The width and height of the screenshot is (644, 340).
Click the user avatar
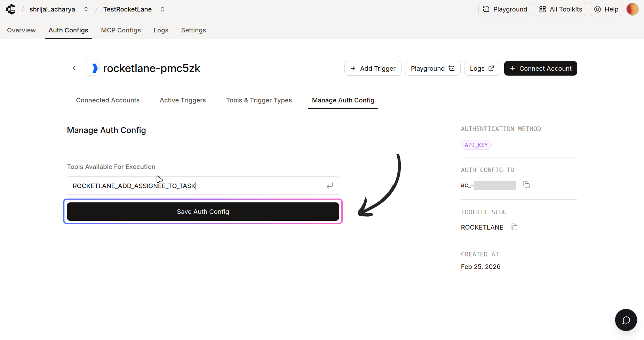[x=632, y=9]
